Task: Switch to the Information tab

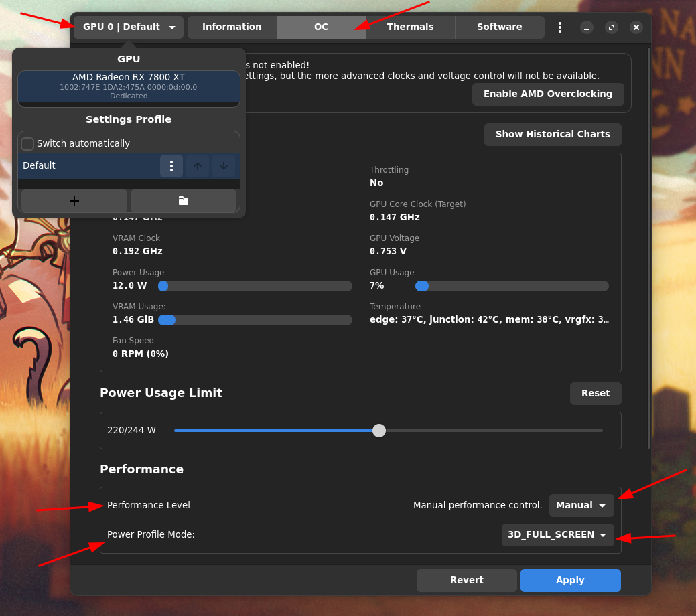Action: coord(231,27)
